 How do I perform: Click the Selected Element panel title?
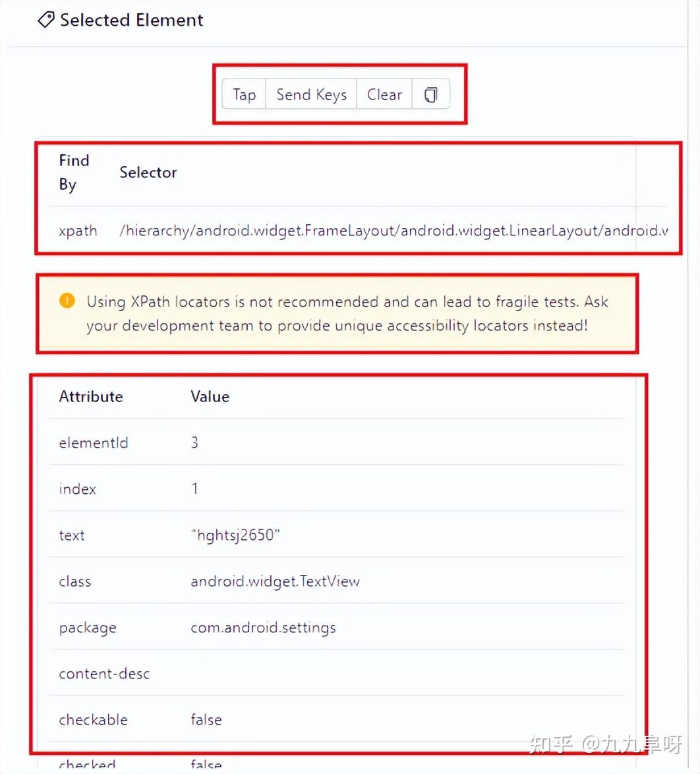(131, 20)
